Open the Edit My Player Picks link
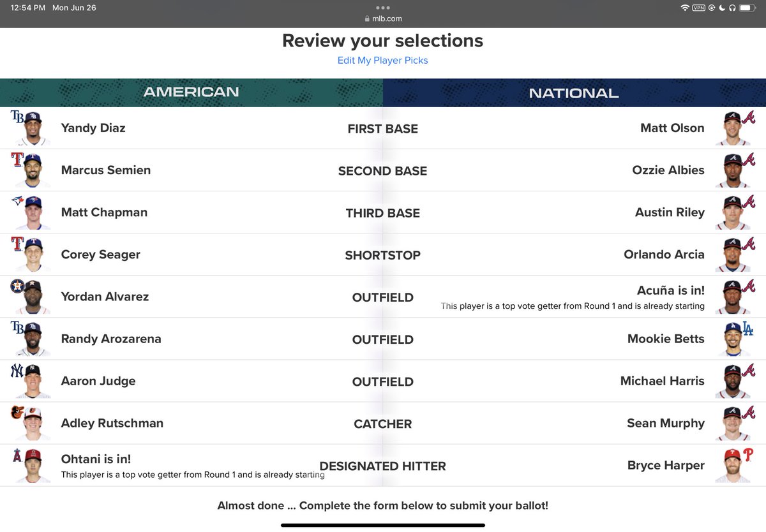 (382, 61)
